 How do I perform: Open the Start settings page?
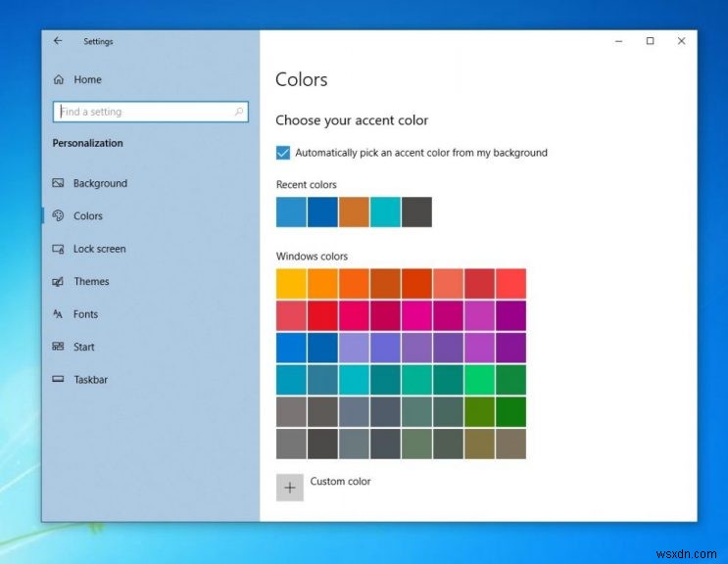[83, 347]
